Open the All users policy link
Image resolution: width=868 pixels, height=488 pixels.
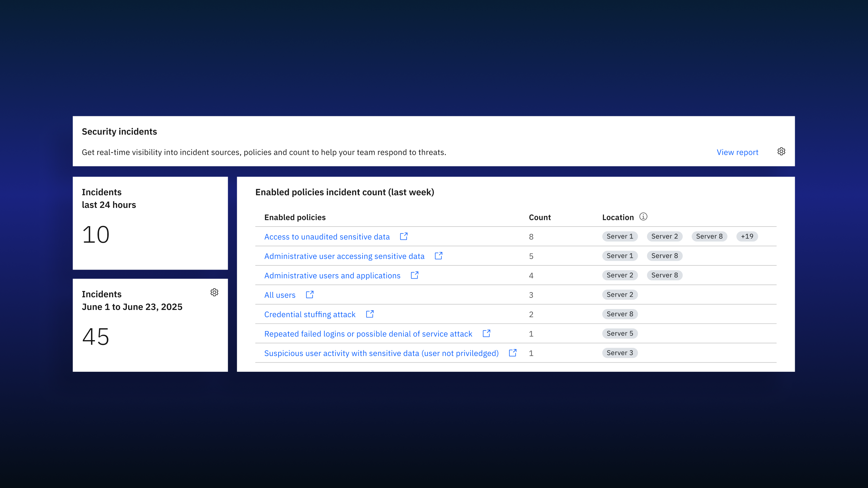280,295
